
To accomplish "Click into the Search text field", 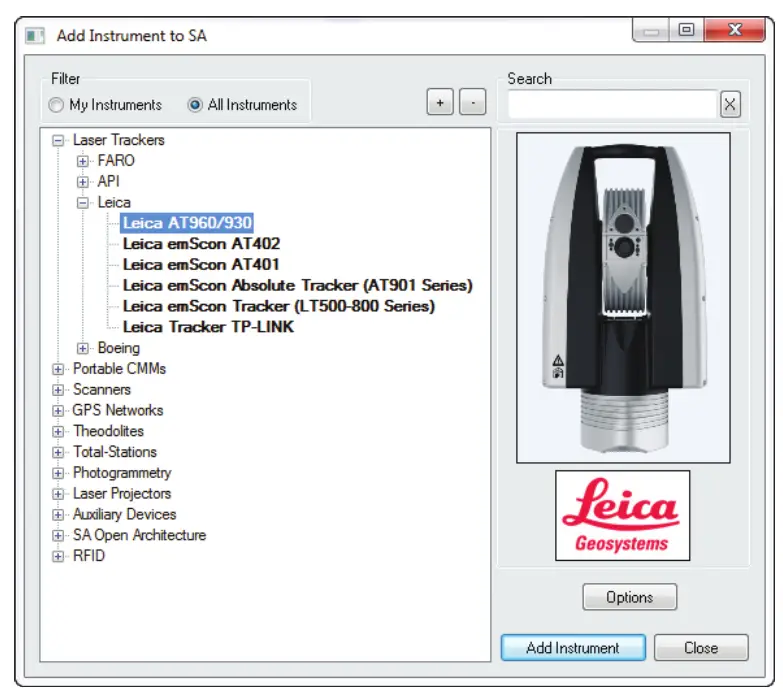I will click(613, 104).
